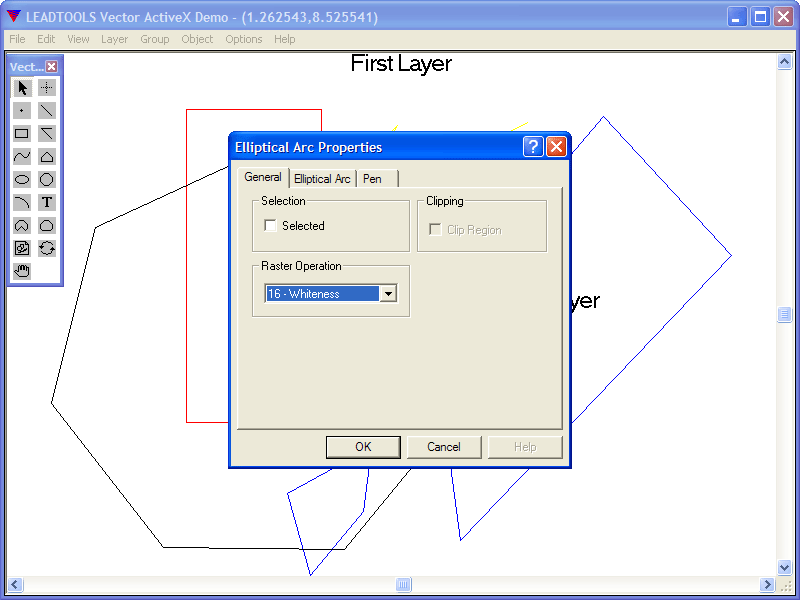Pick the Arc drawing tool
This screenshot has width=800, height=600.
[22, 202]
